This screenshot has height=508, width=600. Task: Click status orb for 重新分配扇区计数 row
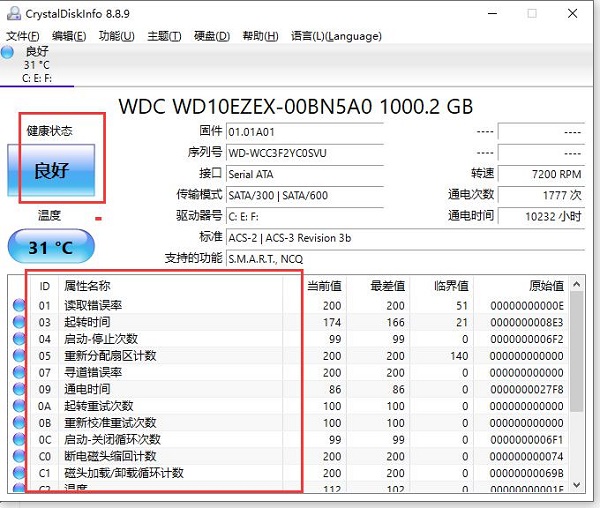point(18,356)
